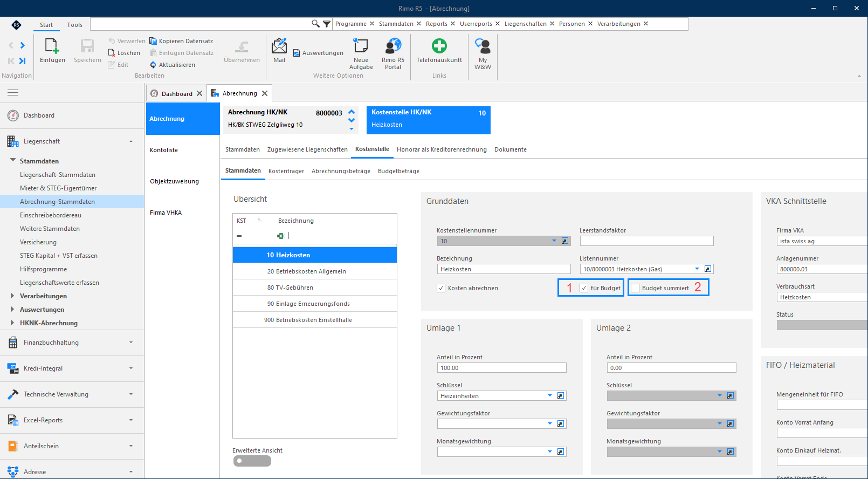Screen dimensions: 868x479
Task: Go to next record navigation arrow
Action: [23, 45]
